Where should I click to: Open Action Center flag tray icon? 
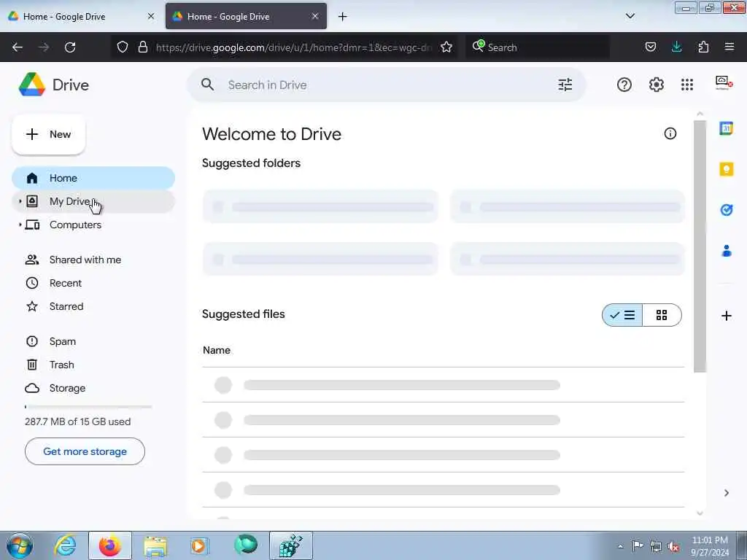tap(638, 545)
